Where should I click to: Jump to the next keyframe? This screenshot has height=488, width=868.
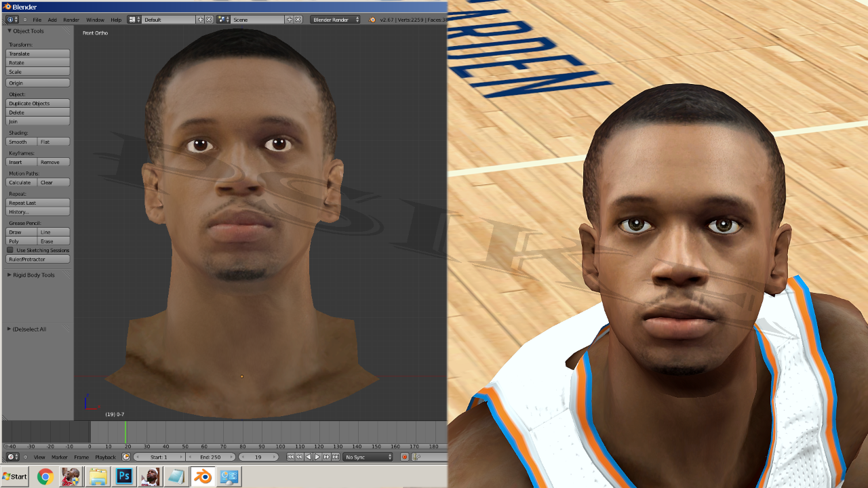tap(325, 457)
